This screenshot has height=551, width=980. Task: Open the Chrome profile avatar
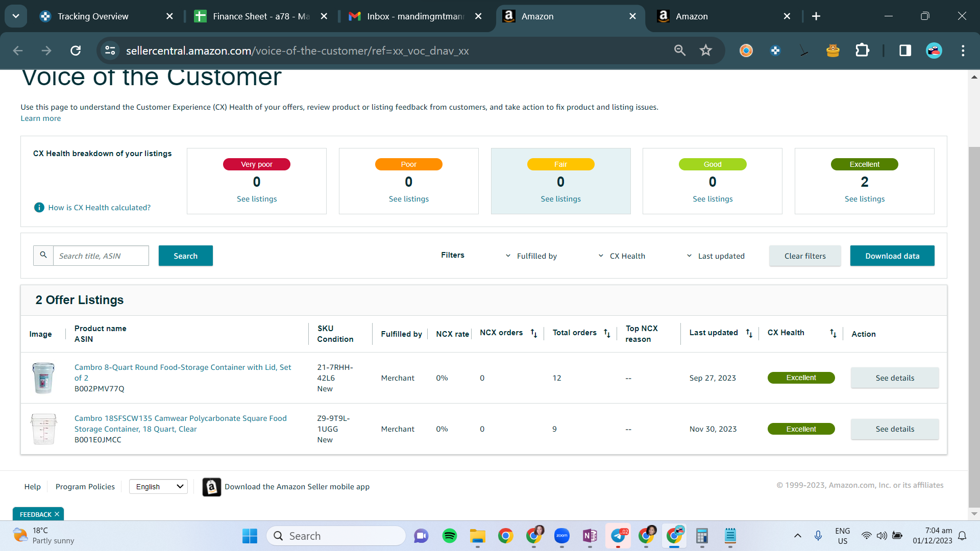click(x=934, y=51)
